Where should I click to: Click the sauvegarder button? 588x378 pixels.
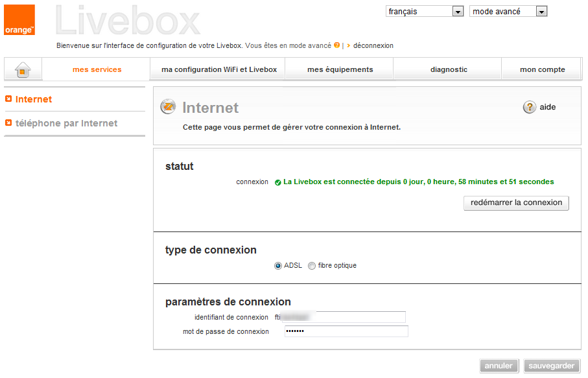point(551,366)
